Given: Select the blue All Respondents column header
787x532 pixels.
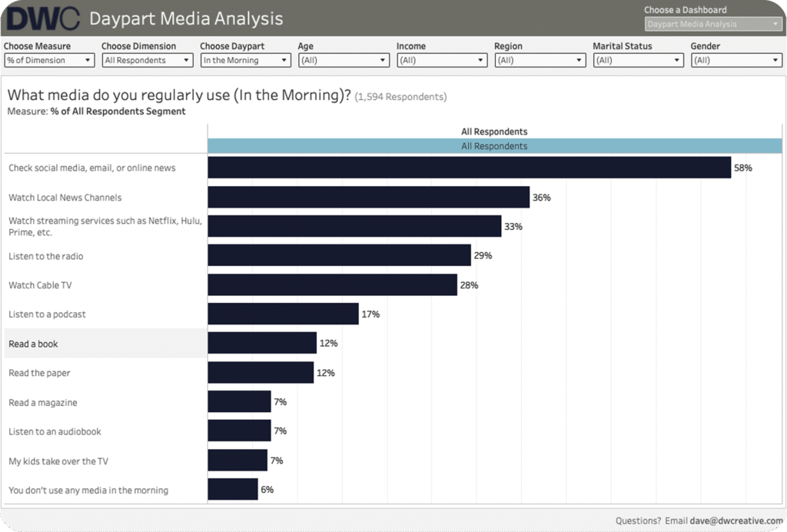Looking at the screenshot, I should [x=495, y=146].
